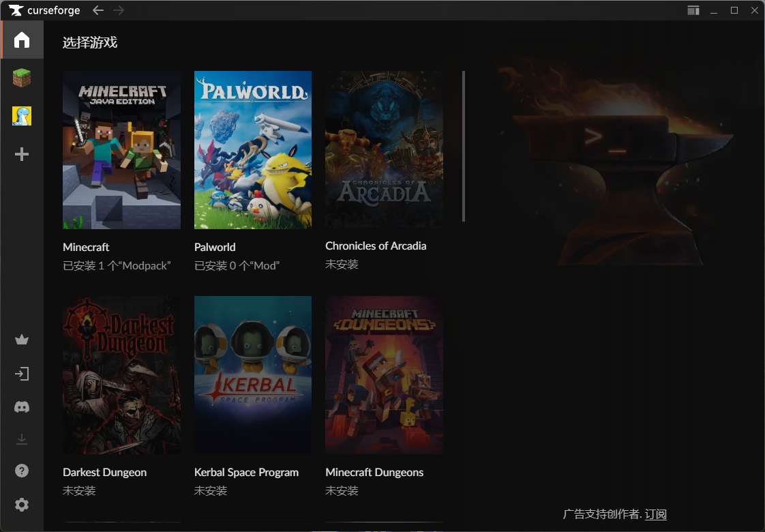Click the Chronicles of Arcadia title
Screen dimensions: 765x532
pos(376,246)
